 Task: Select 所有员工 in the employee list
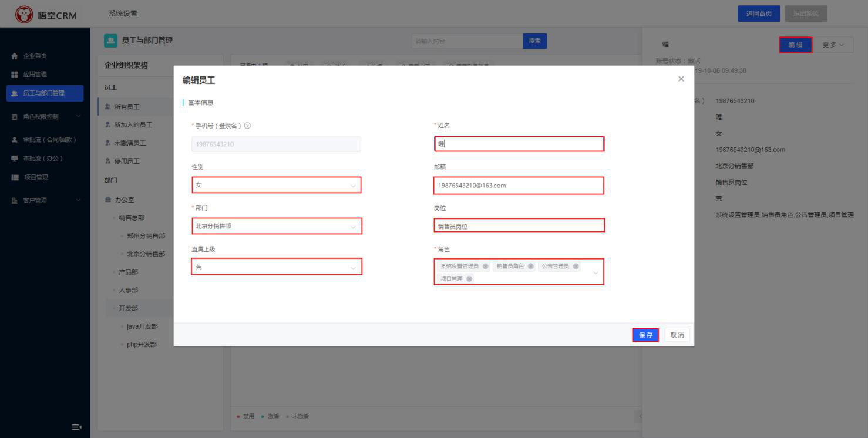(127, 107)
